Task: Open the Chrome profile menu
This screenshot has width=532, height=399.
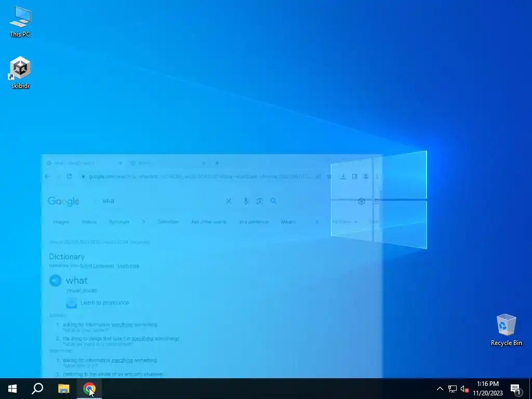Action: point(365,177)
